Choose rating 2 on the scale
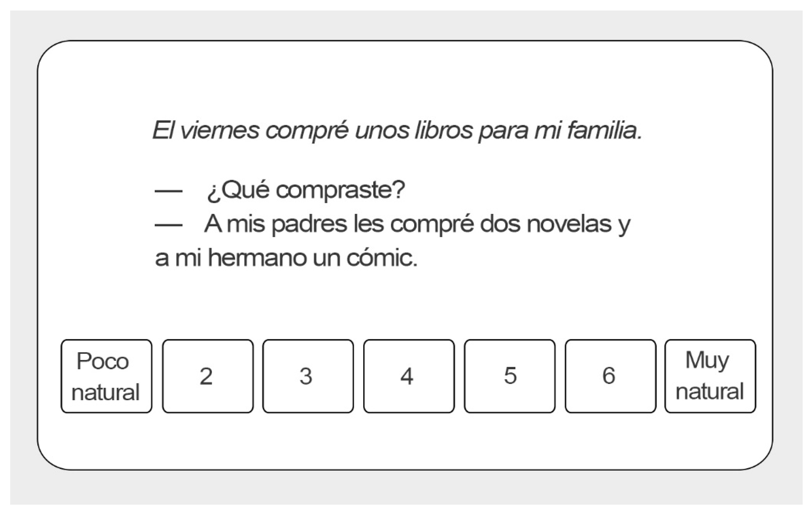The height and width of the screenshot is (516, 812). 207,376
